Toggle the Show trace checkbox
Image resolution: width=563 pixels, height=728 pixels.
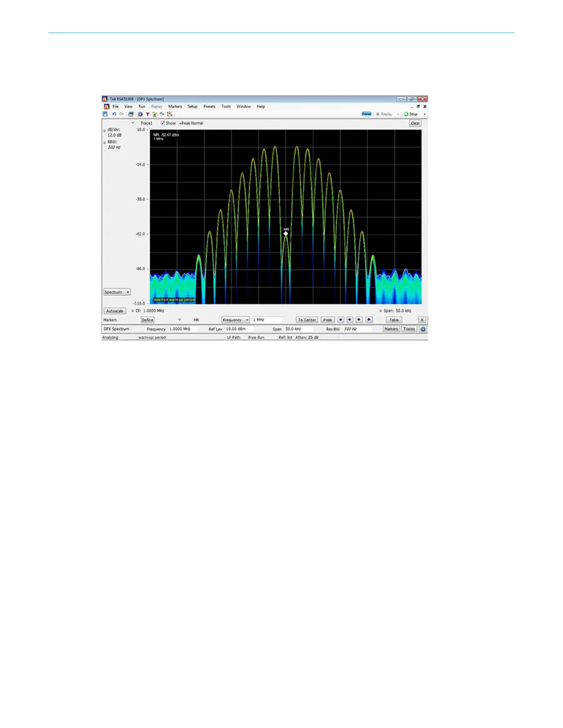click(x=163, y=123)
